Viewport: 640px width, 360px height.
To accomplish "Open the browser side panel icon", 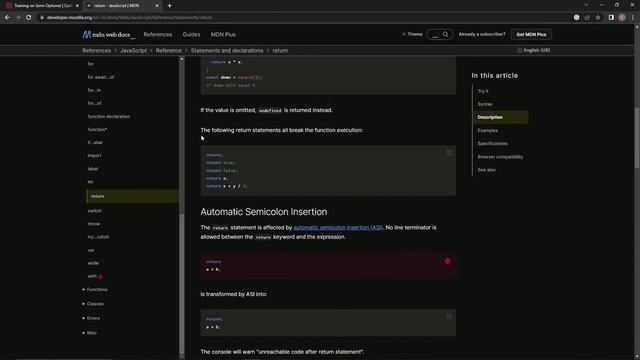I will (611, 18).
